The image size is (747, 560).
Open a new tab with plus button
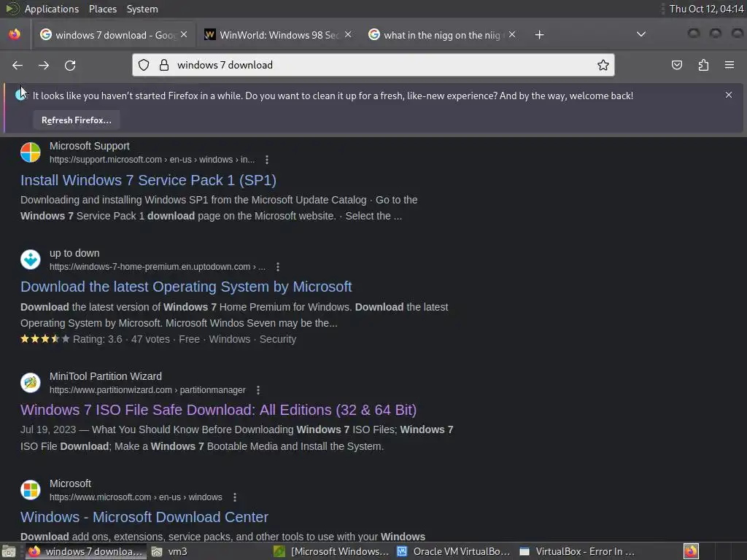(x=539, y=35)
